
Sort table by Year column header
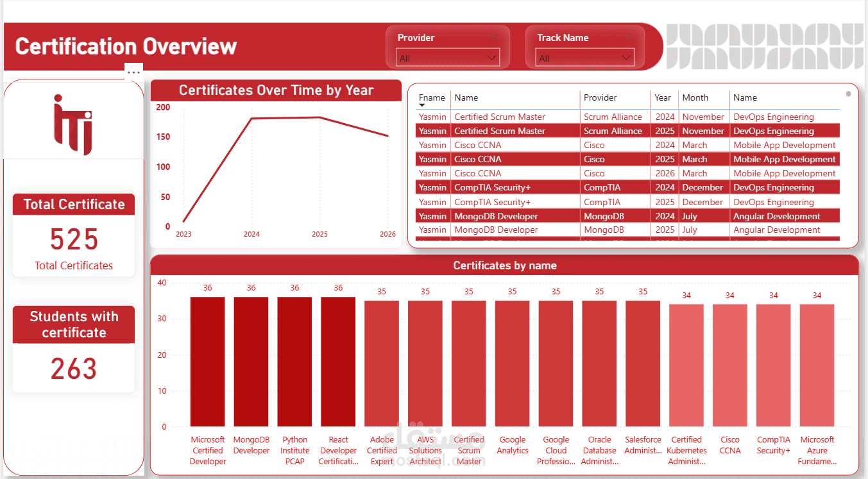coord(663,97)
